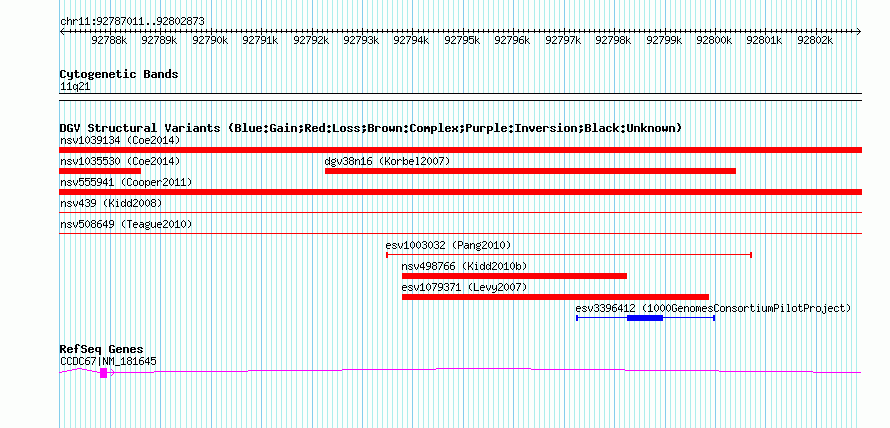
Task: Click the 92792k ruler tick label
Action: pyautogui.click(x=311, y=40)
